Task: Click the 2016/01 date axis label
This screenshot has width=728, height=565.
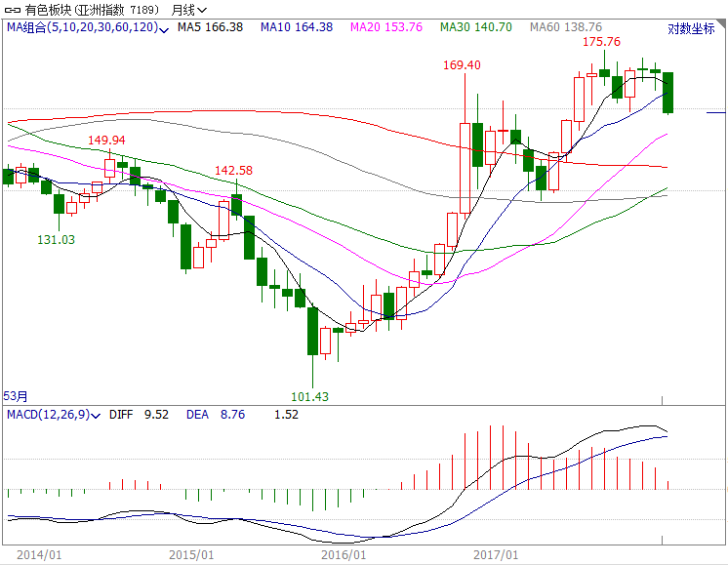Action: tap(344, 555)
